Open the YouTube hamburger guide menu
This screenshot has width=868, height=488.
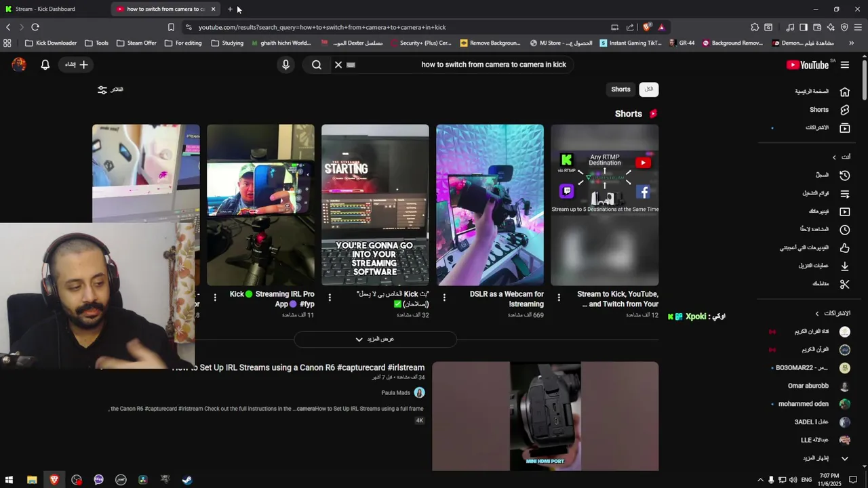pyautogui.click(x=844, y=65)
